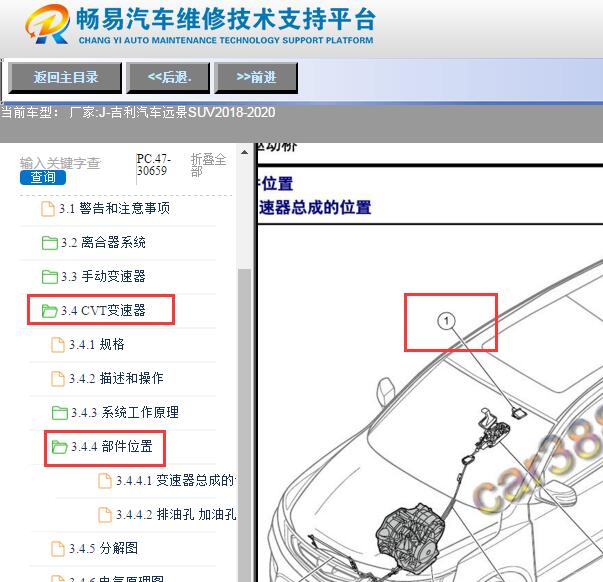The width and height of the screenshot is (603, 582).
Task: Collapse open folder icon of 3.4.4 部件位置
Action: (x=60, y=447)
